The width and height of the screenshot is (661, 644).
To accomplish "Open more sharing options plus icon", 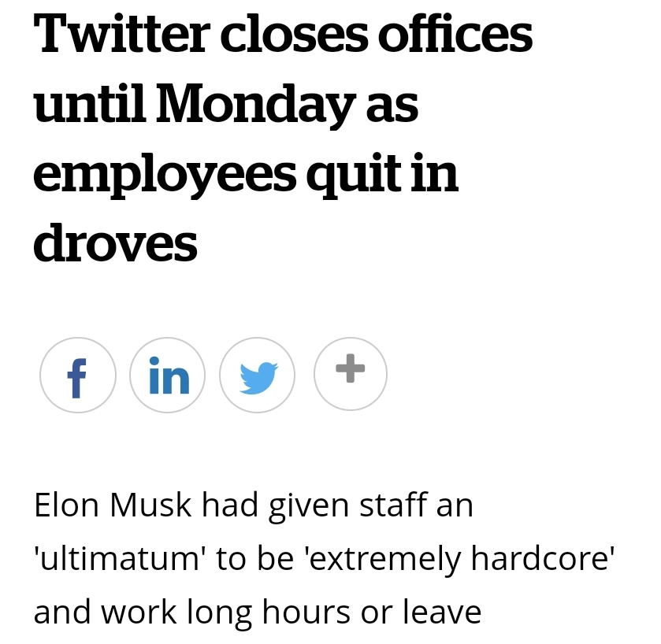I will tap(350, 373).
